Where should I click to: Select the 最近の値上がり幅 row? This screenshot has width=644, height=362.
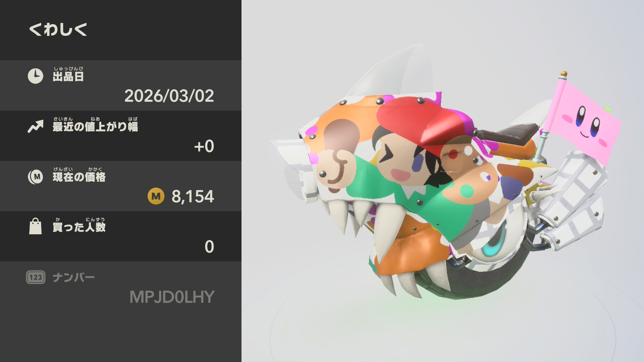point(121,136)
